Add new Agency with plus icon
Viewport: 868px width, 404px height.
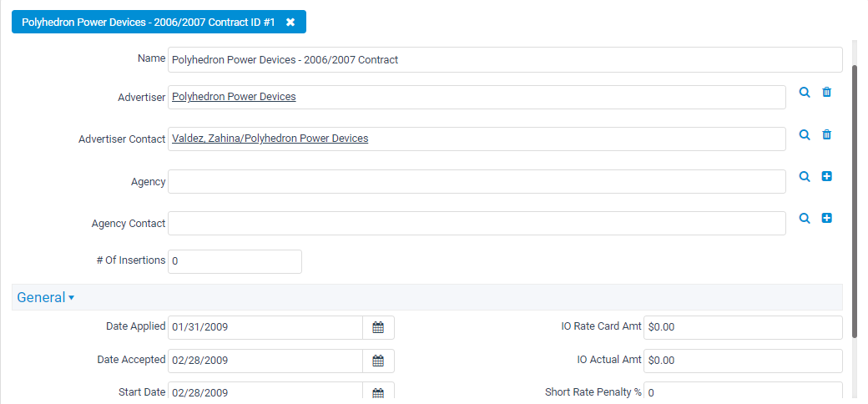pos(826,176)
